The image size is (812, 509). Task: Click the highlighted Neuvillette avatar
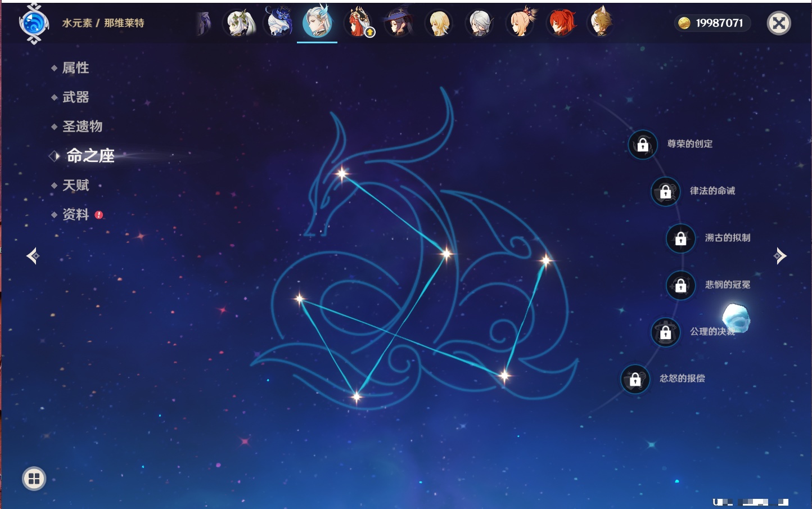(317, 23)
